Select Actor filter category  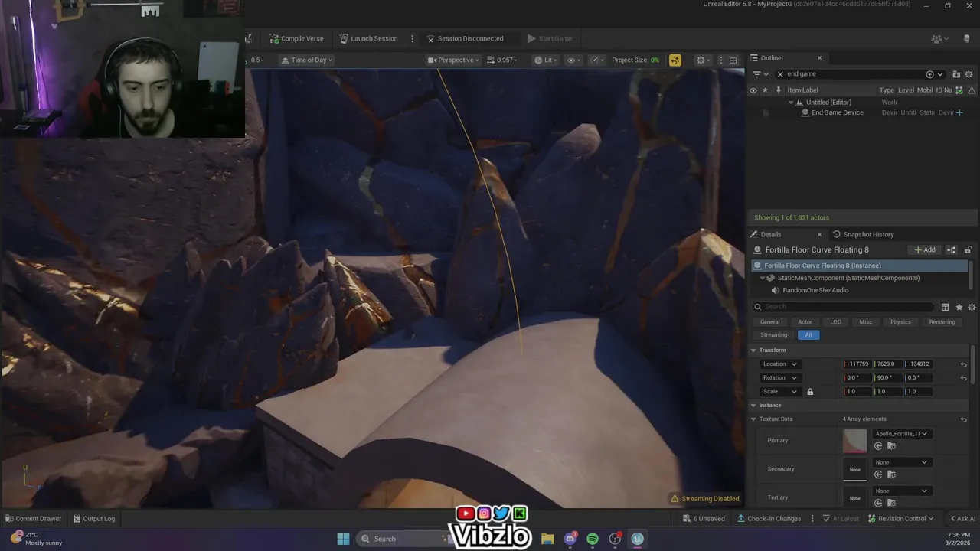click(805, 322)
